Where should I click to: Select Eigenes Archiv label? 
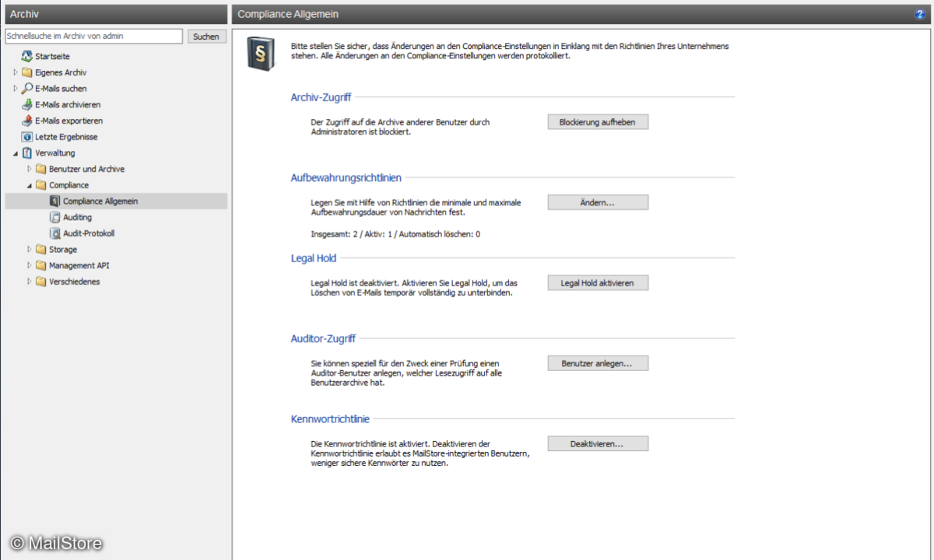pyautogui.click(x=61, y=72)
